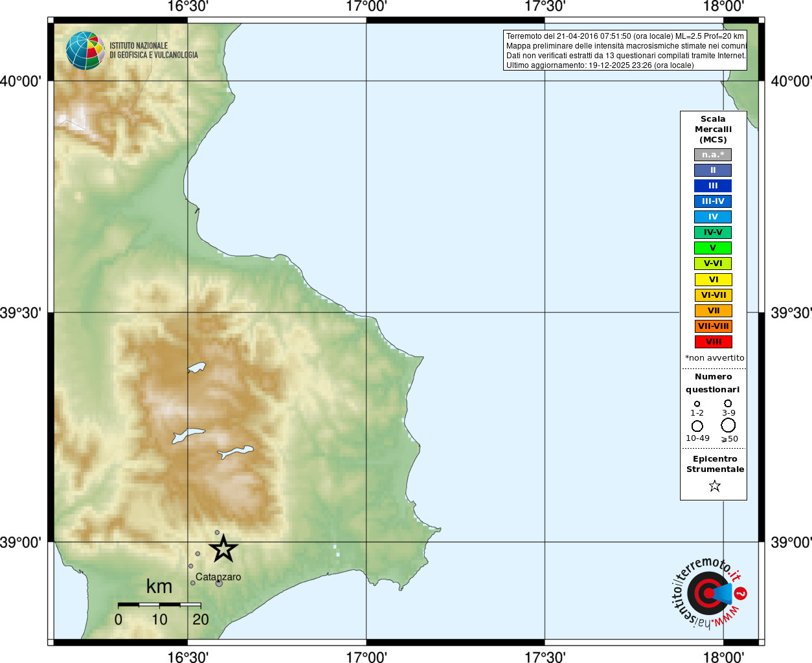Click the red VIII legend swatch
The height and width of the screenshot is (663, 812).
(x=713, y=342)
